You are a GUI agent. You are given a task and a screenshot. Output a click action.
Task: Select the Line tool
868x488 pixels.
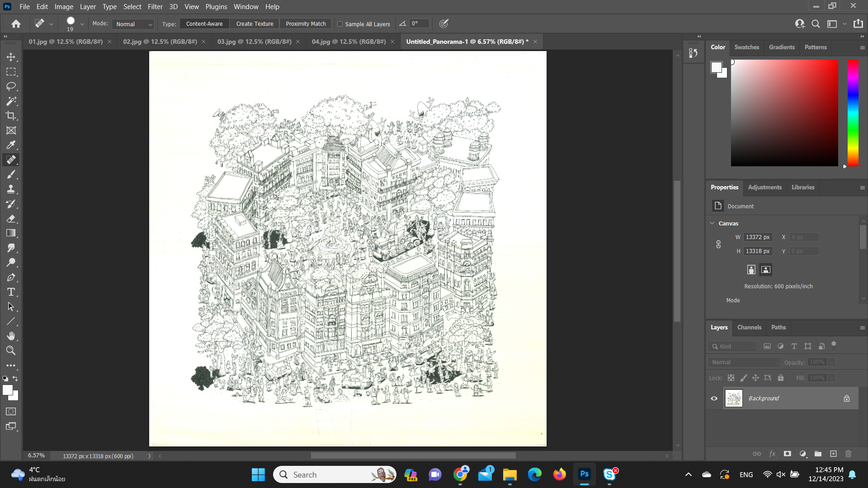coord(11,321)
